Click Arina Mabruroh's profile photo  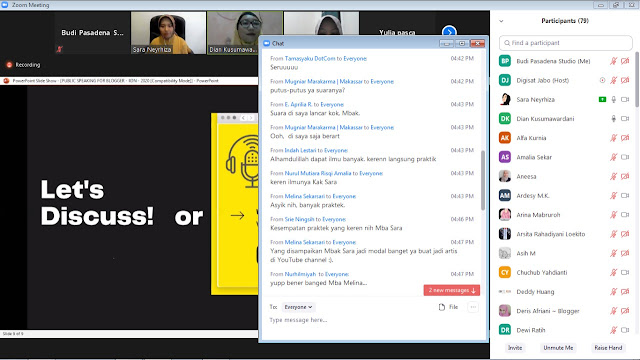coord(505,214)
